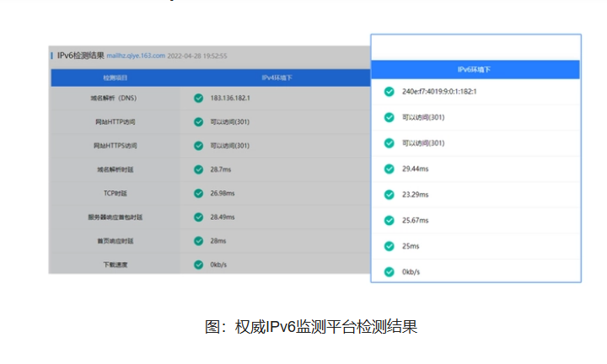Select the 服务器响应首包时延 row label
This screenshot has height=364, width=607.
[115, 217]
